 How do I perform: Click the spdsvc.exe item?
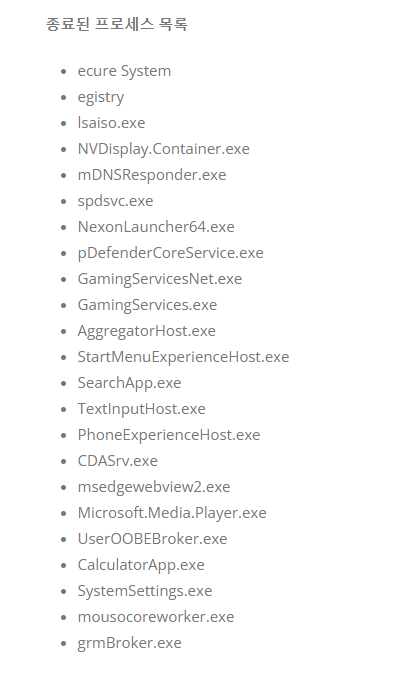(115, 201)
